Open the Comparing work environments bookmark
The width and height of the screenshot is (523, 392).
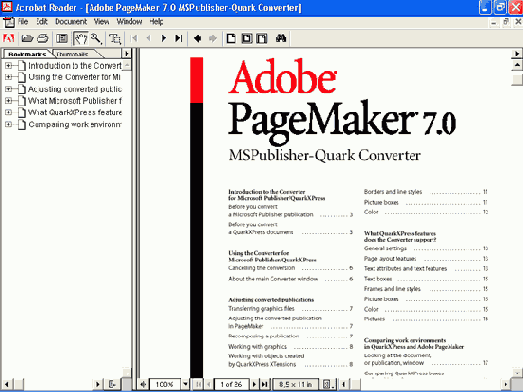coord(75,124)
